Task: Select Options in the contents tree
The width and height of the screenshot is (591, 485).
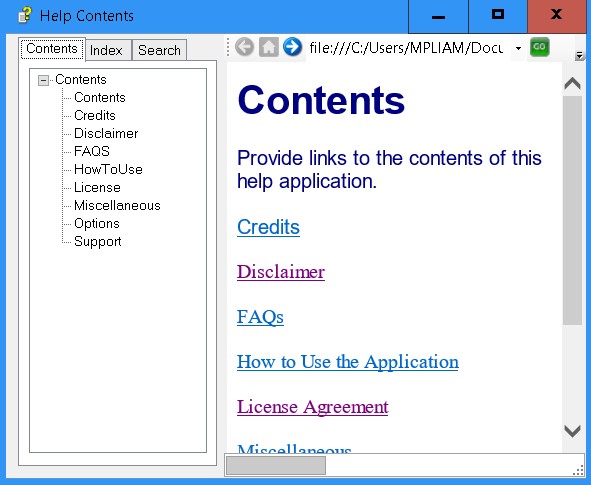Action: click(97, 223)
